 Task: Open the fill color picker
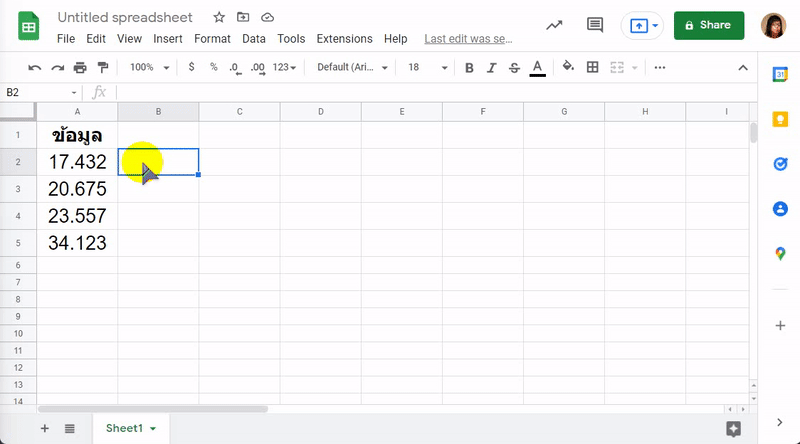568,67
